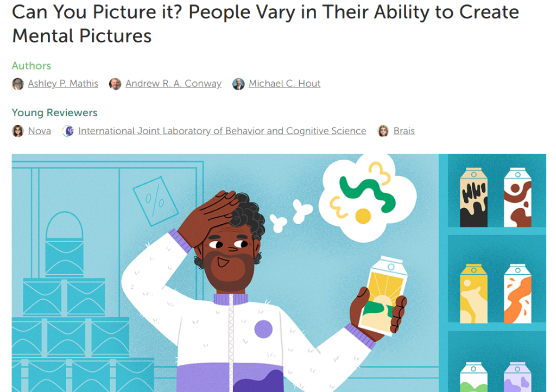The height and width of the screenshot is (392, 556).
Task: Click the orange splash carton on shelf
Action: click(517, 294)
